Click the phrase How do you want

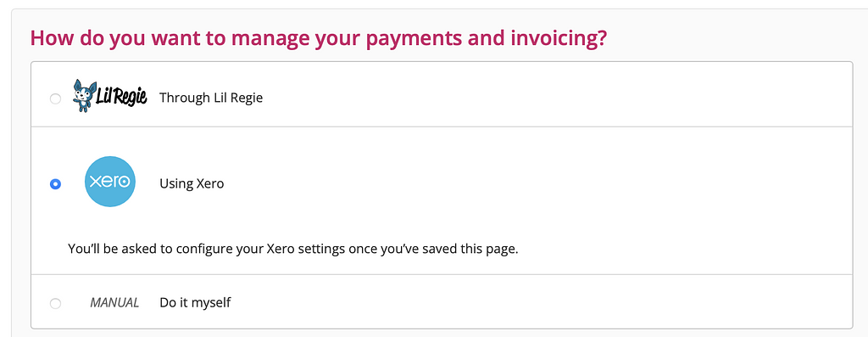pyautogui.click(x=100, y=39)
